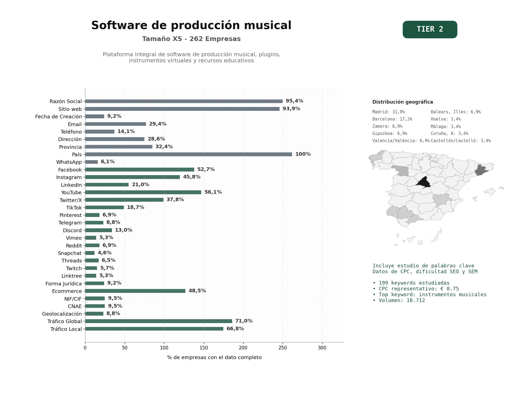Click '199 keywords estudiadas' bullet
This screenshot has width=532, height=399.
[411, 283]
